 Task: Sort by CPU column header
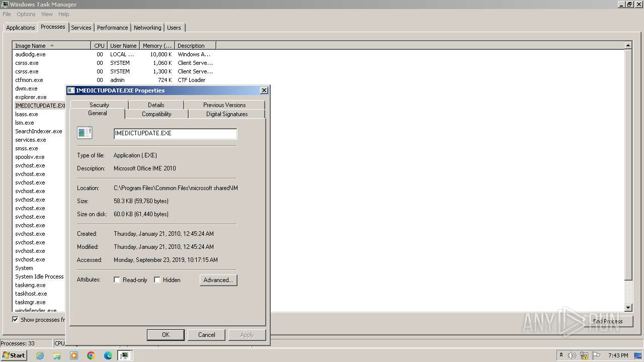pyautogui.click(x=99, y=46)
